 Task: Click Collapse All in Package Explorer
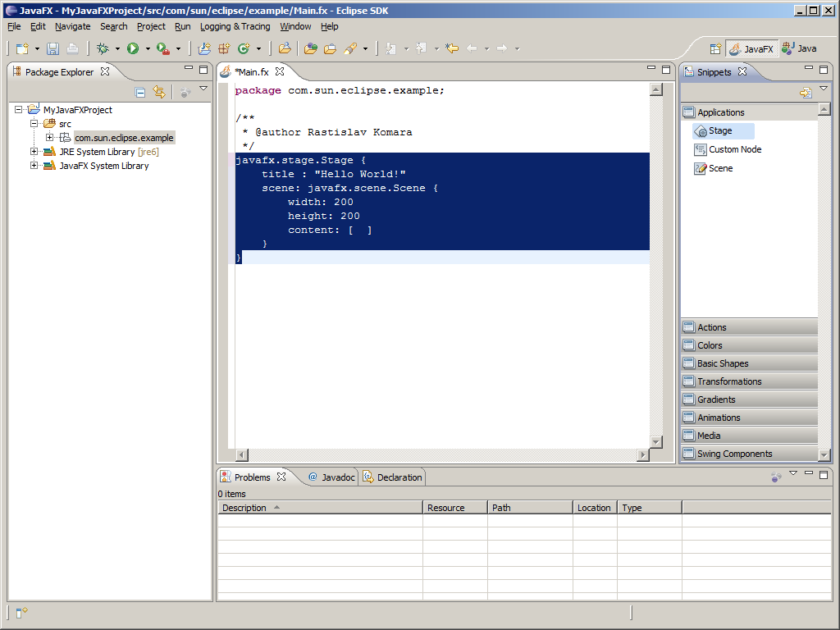pyautogui.click(x=140, y=93)
